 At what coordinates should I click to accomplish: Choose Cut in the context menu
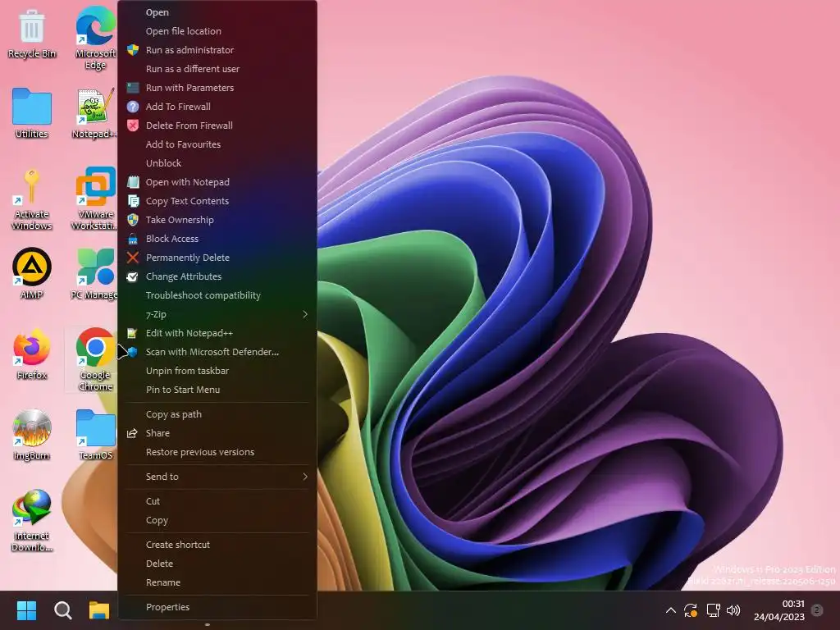[217, 501]
